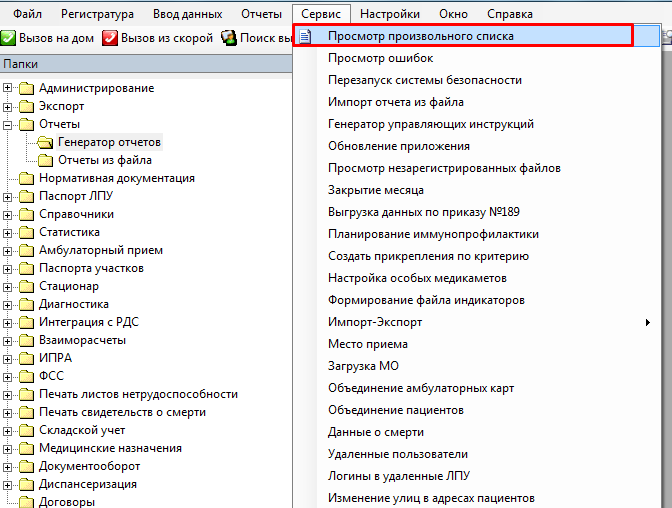Select Печать свидетельств о смерти tree item

point(123,412)
